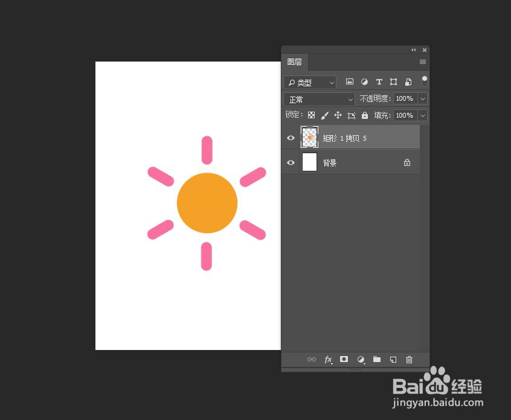Add a layer style with fx
511x420 pixels.
pos(328,360)
